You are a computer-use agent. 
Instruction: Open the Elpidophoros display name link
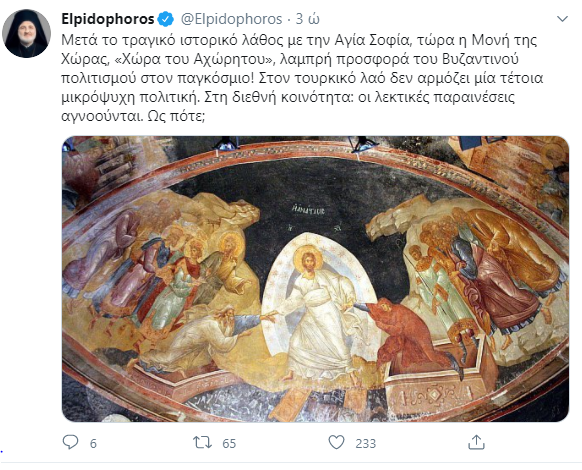(108, 19)
